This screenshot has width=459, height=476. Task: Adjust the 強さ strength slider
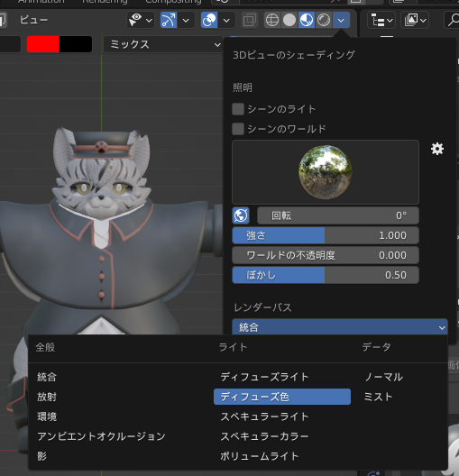pos(326,235)
